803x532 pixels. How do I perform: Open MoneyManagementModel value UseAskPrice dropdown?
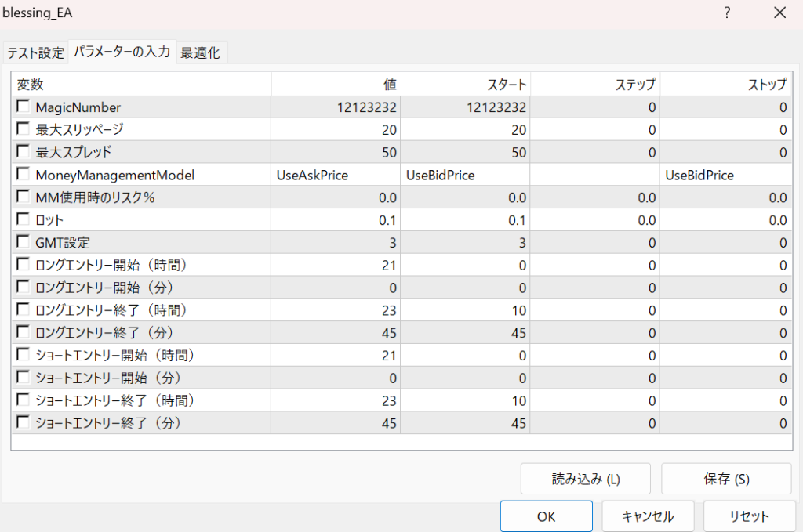(336, 175)
